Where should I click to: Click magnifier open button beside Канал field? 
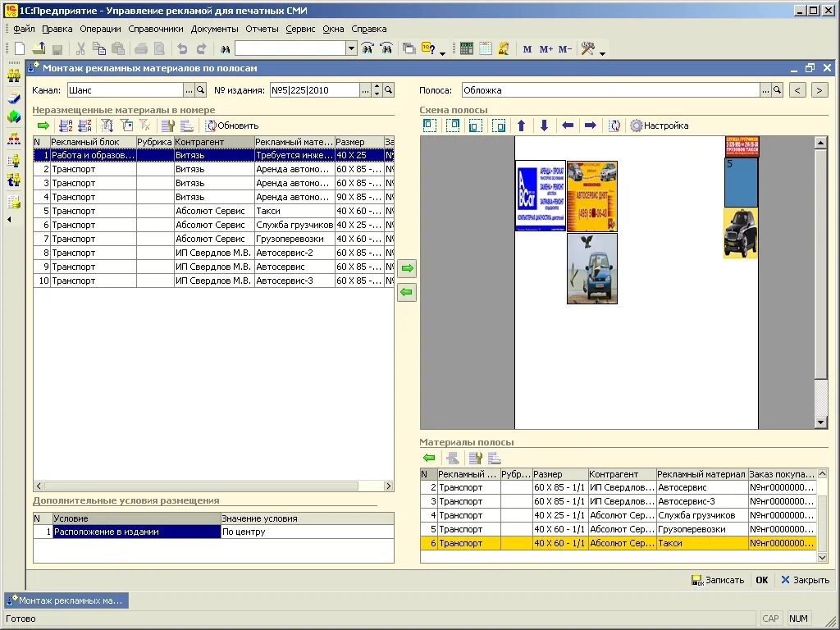[201, 90]
